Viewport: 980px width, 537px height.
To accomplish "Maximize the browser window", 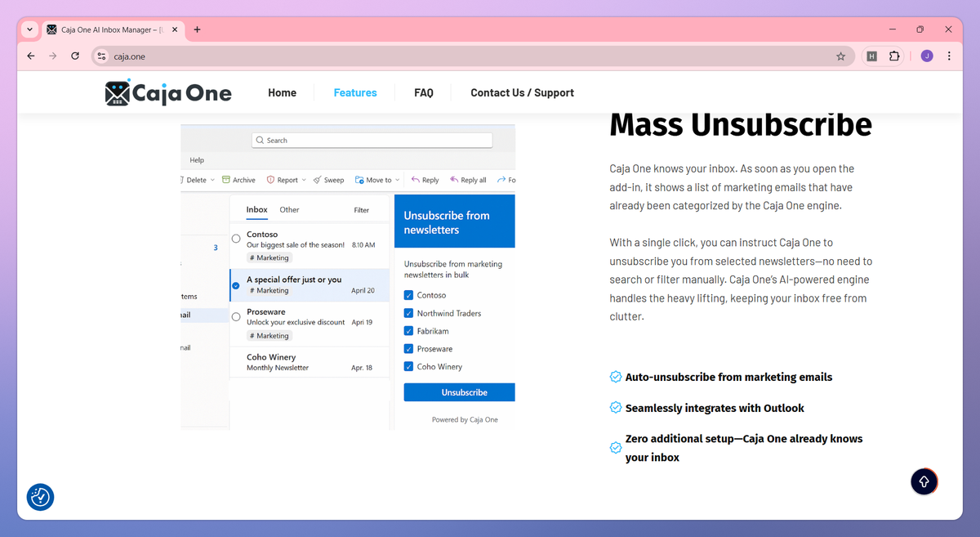I will (920, 29).
